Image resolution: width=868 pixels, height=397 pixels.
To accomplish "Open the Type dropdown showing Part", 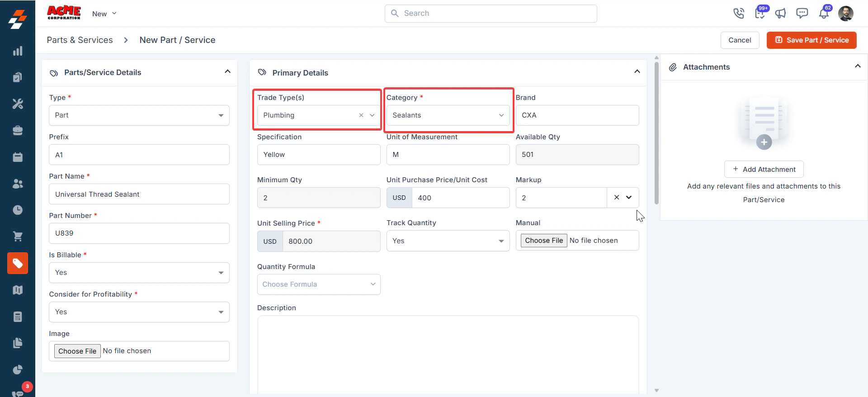I will coord(139,115).
